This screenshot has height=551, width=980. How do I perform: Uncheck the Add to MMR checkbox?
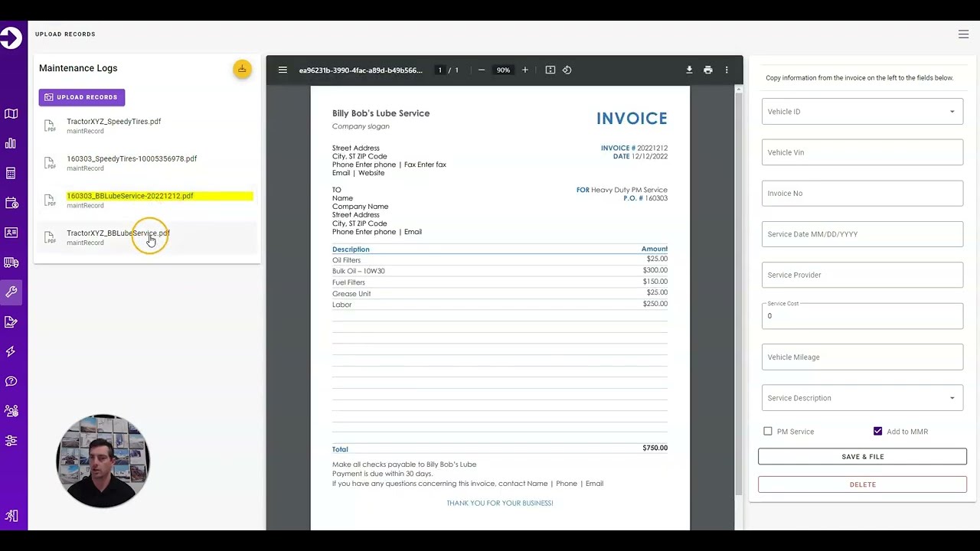coord(877,432)
